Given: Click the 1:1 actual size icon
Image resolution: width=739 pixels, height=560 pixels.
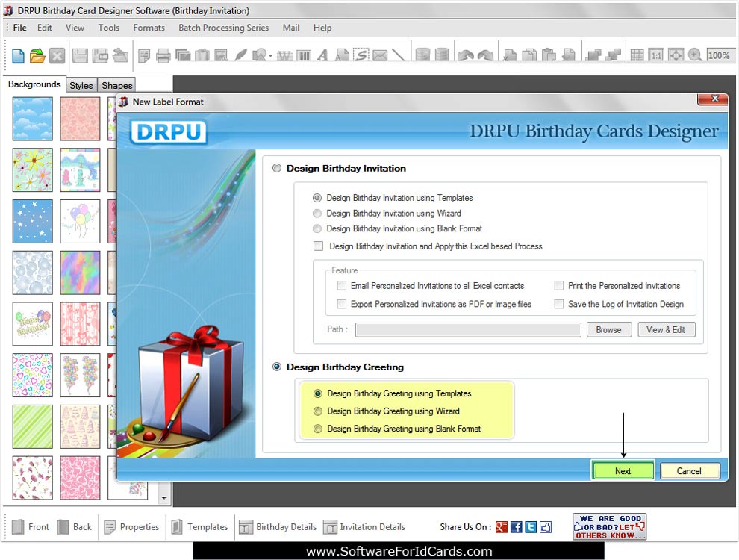Looking at the screenshot, I should pyautogui.click(x=656, y=55).
